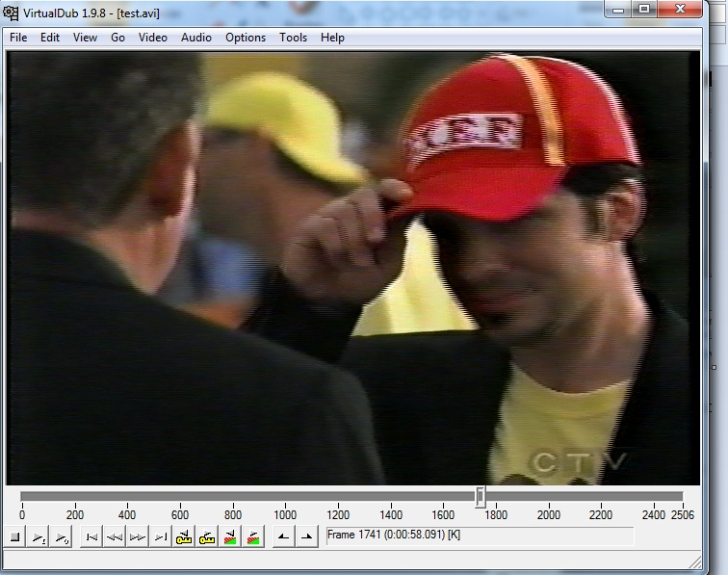The image size is (728, 575).
Task: Step forward one frame
Action: tap(138, 536)
